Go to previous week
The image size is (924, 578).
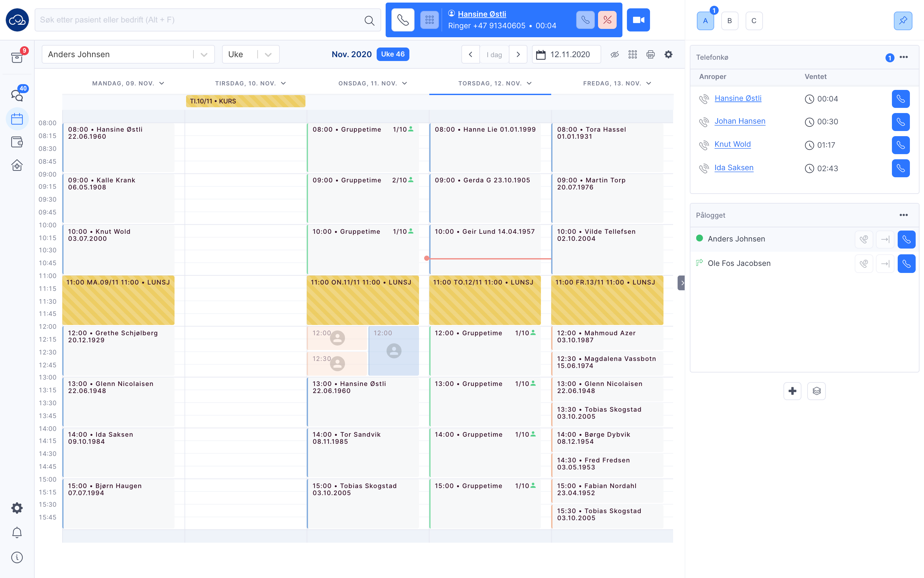click(x=470, y=54)
